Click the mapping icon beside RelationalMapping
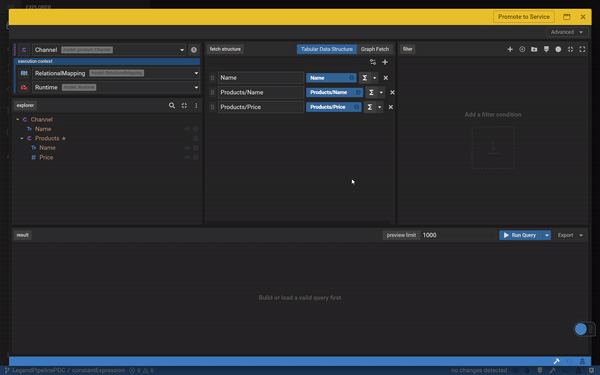The width and height of the screenshot is (600, 375). (x=24, y=73)
